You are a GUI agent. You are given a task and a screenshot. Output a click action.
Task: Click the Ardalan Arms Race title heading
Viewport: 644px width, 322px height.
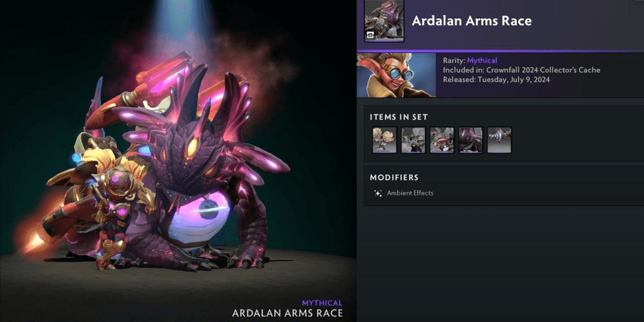point(471,21)
